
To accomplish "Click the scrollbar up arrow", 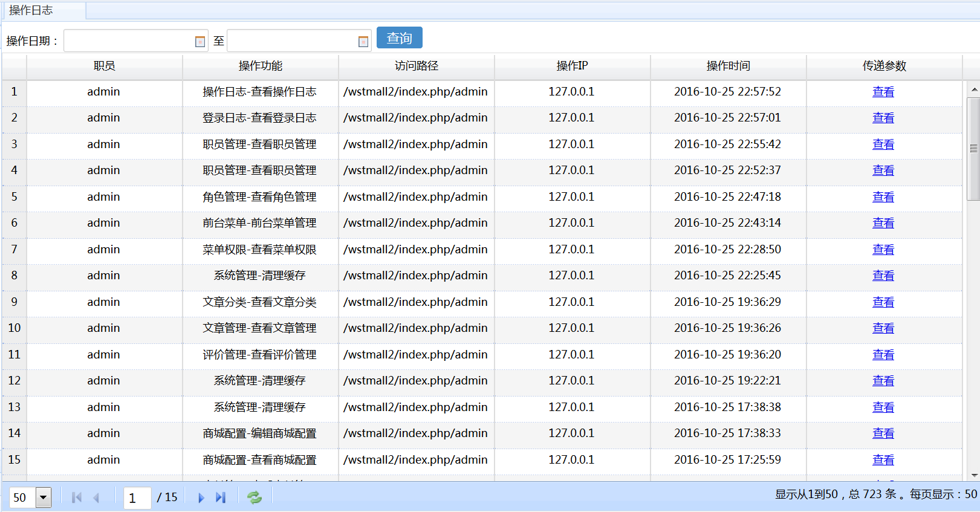I will pos(973,89).
